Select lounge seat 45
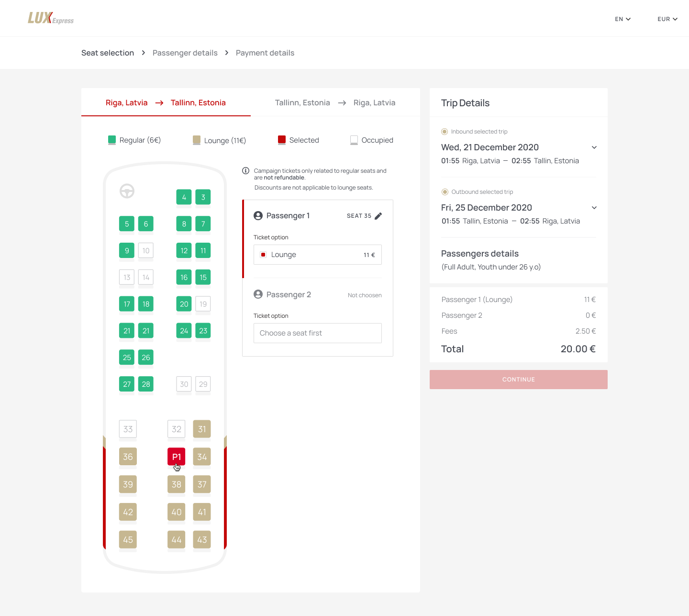The image size is (689, 616). coord(128,540)
